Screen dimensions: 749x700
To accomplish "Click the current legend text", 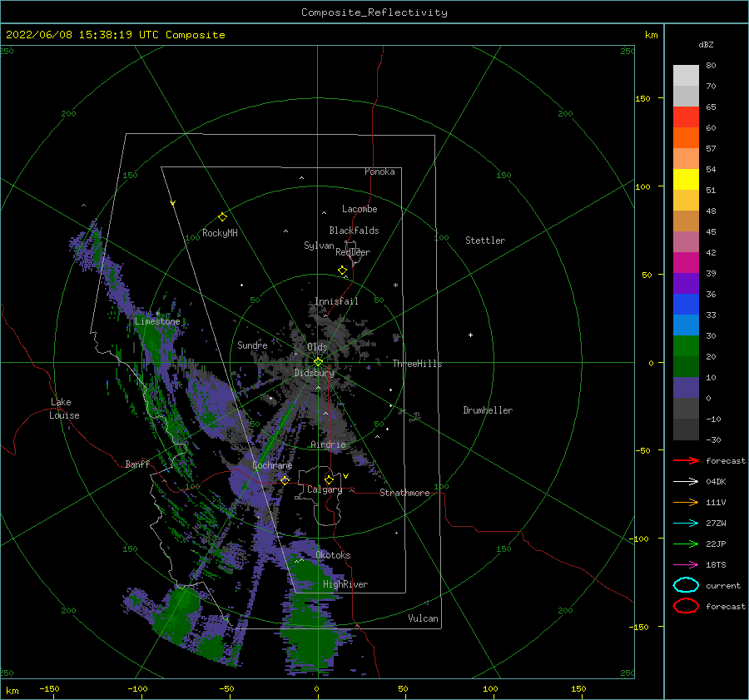I will (x=723, y=585).
